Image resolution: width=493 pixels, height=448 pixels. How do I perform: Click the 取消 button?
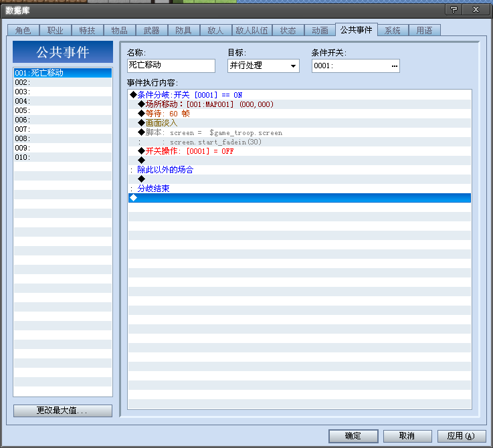407,436
